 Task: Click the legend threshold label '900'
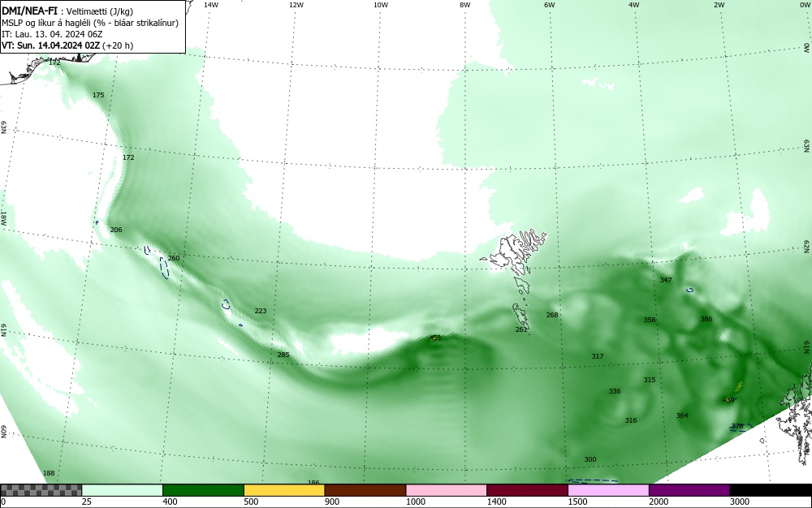coord(331,502)
